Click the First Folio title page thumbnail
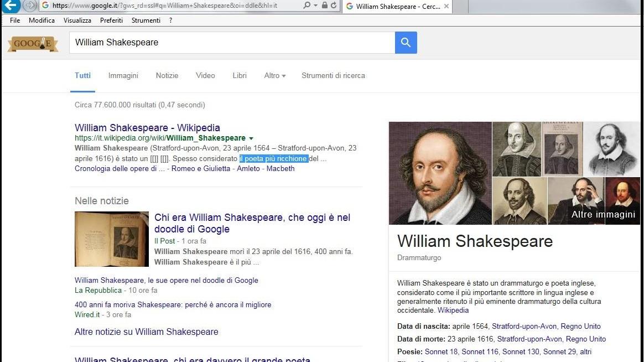 coord(562,149)
